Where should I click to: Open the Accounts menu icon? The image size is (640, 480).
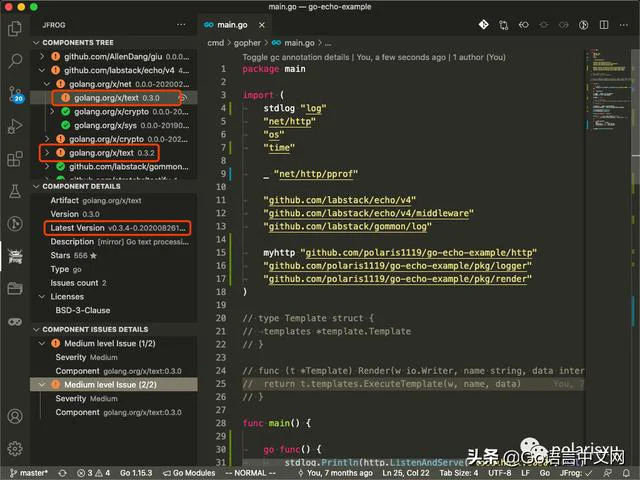tap(15, 416)
